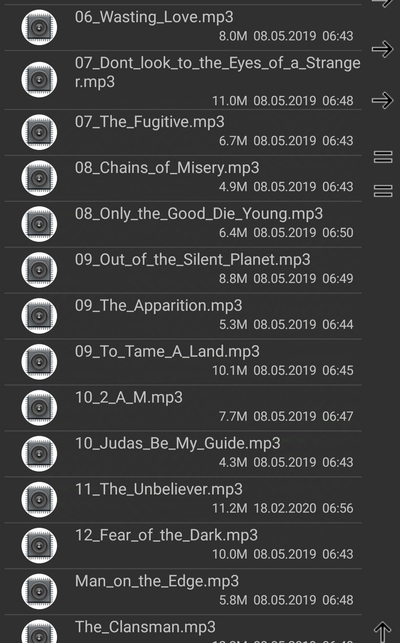Open 08_Only_the_Good_Die_Young.mp3 file
This screenshot has height=643, width=400.
point(183,224)
